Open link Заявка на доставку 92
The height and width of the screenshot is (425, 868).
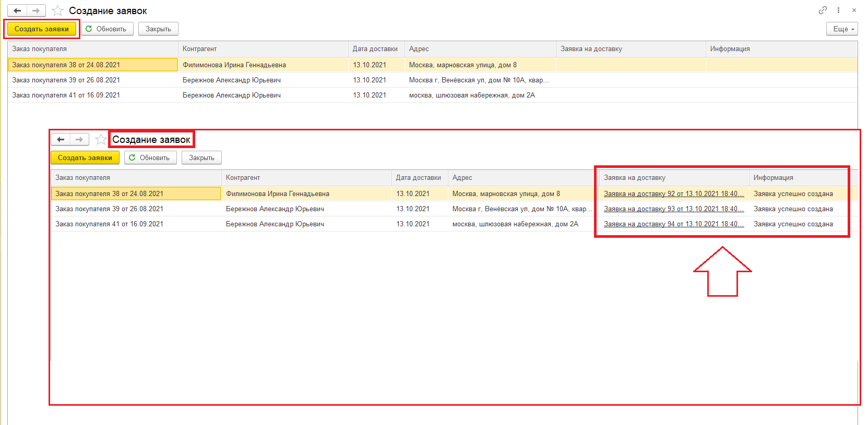point(673,193)
